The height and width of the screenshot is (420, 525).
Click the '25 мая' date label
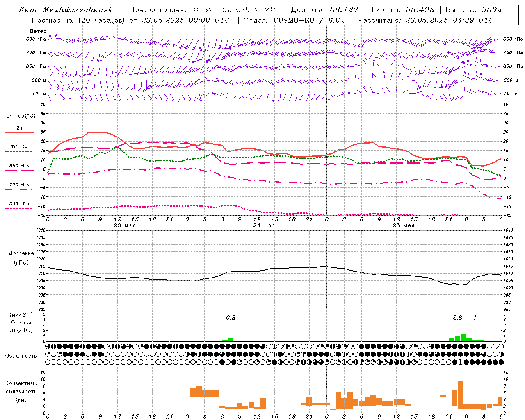pyautogui.click(x=403, y=226)
